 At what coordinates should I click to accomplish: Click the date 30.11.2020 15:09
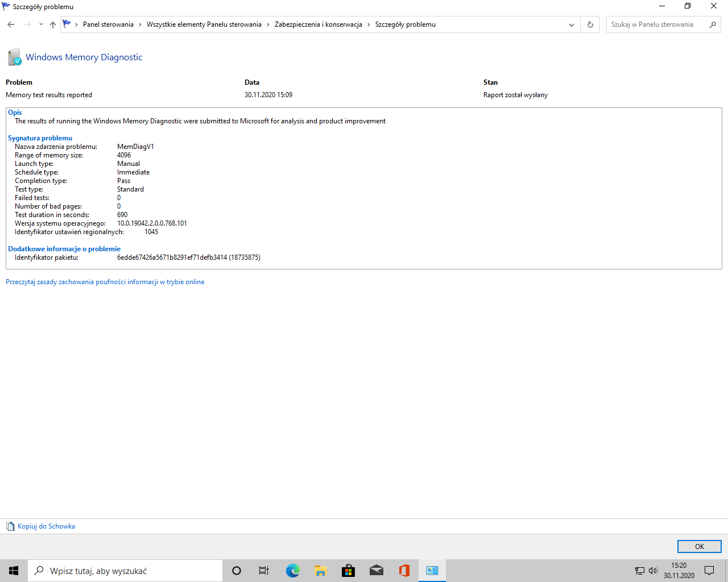(268, 95)
